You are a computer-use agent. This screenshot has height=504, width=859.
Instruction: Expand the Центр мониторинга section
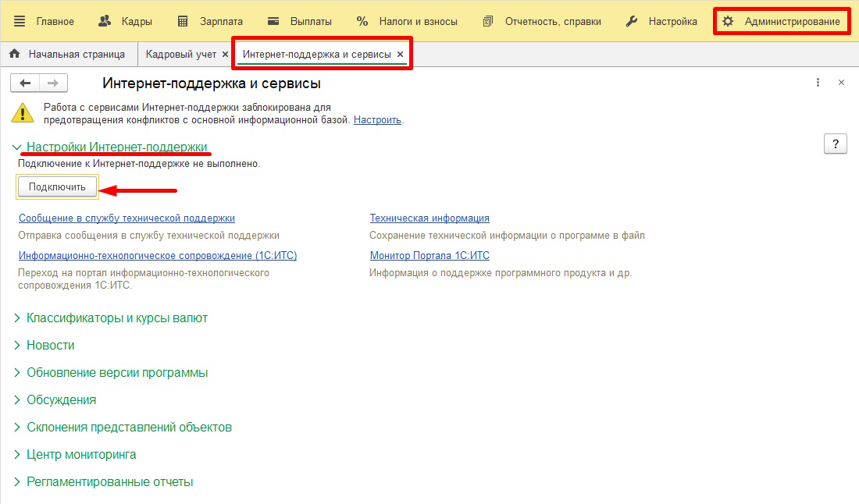click(81, 455)
